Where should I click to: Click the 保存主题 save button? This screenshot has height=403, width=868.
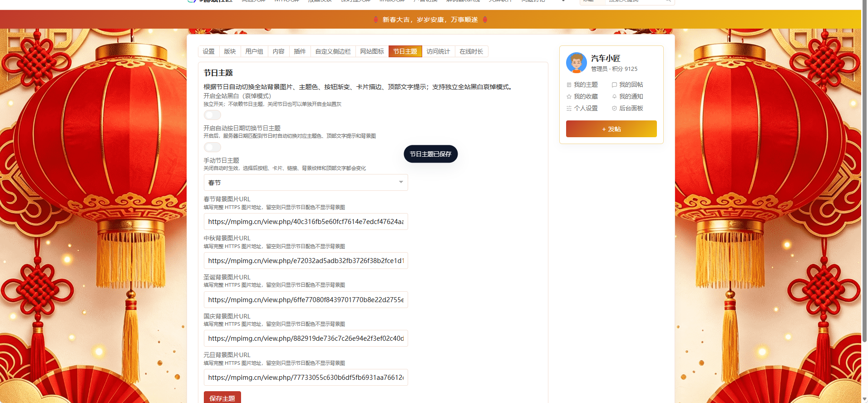(x=222, y=397)
